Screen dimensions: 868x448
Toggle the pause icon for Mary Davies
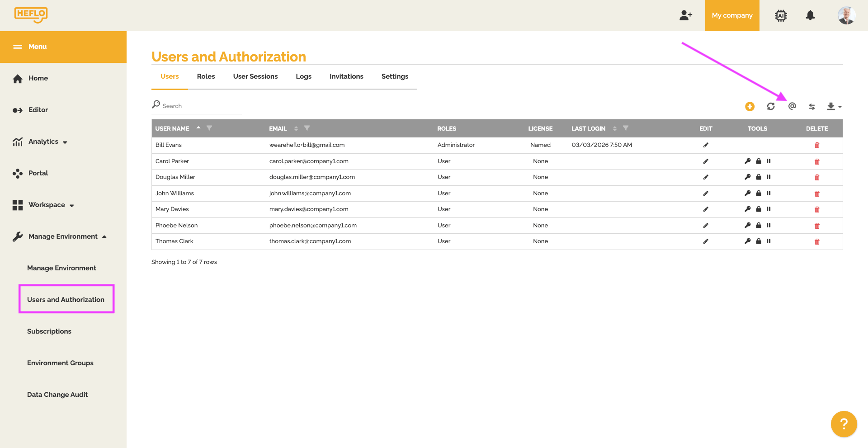769,209
